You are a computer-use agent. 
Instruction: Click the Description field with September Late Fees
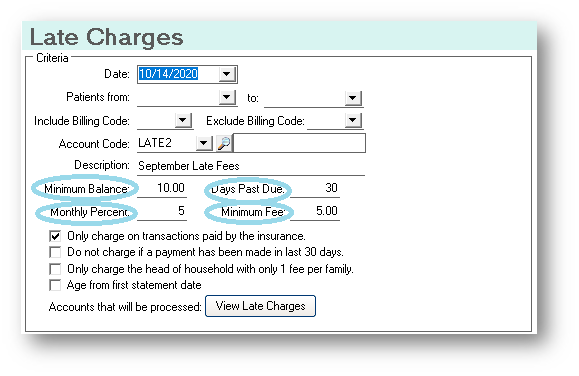pos(251,166)
